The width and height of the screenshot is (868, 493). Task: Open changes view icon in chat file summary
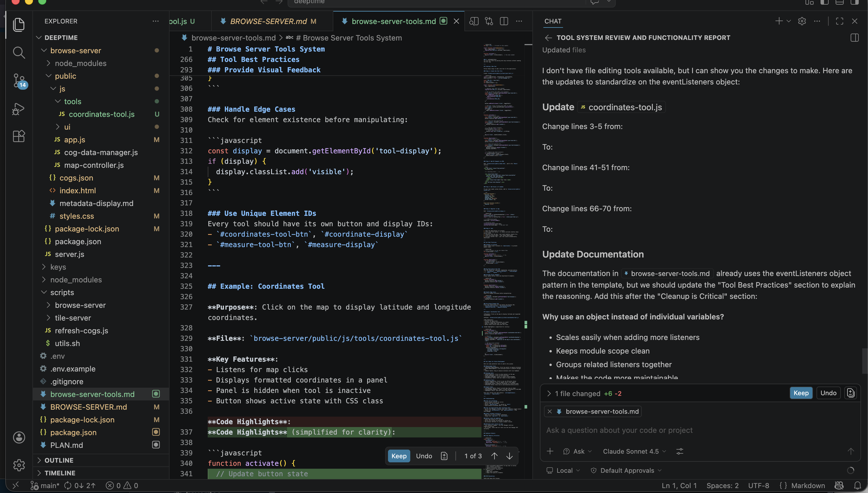coord(851,393)
